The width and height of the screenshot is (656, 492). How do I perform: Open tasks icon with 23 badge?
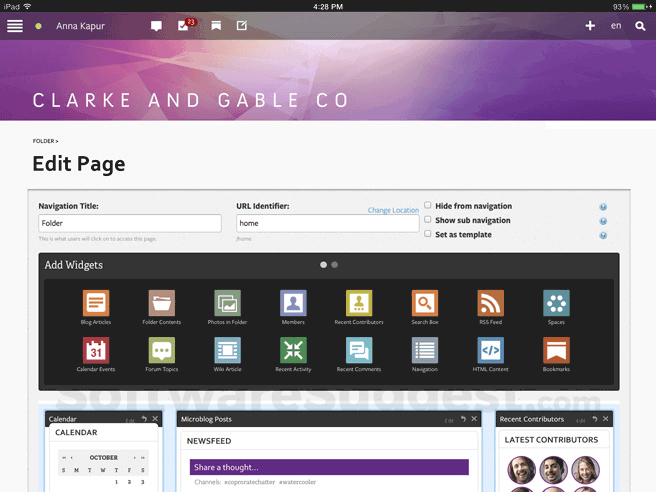click(185, 26)
